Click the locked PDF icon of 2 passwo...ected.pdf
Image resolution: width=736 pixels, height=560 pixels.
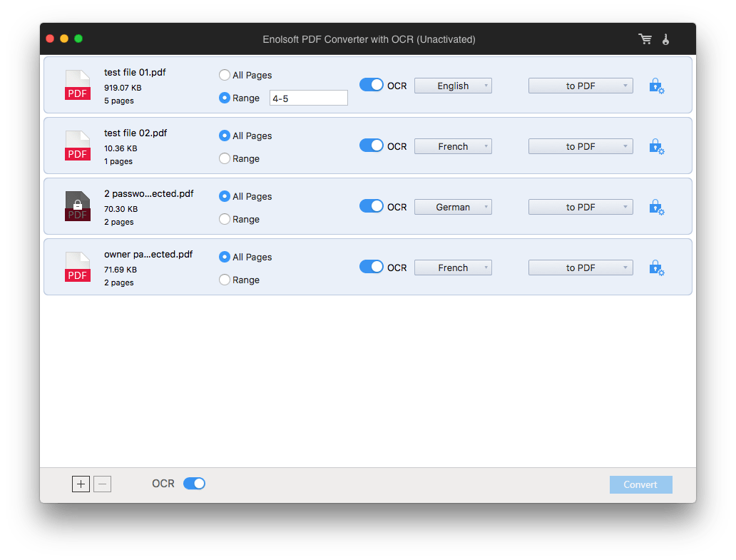coord(78,206)
